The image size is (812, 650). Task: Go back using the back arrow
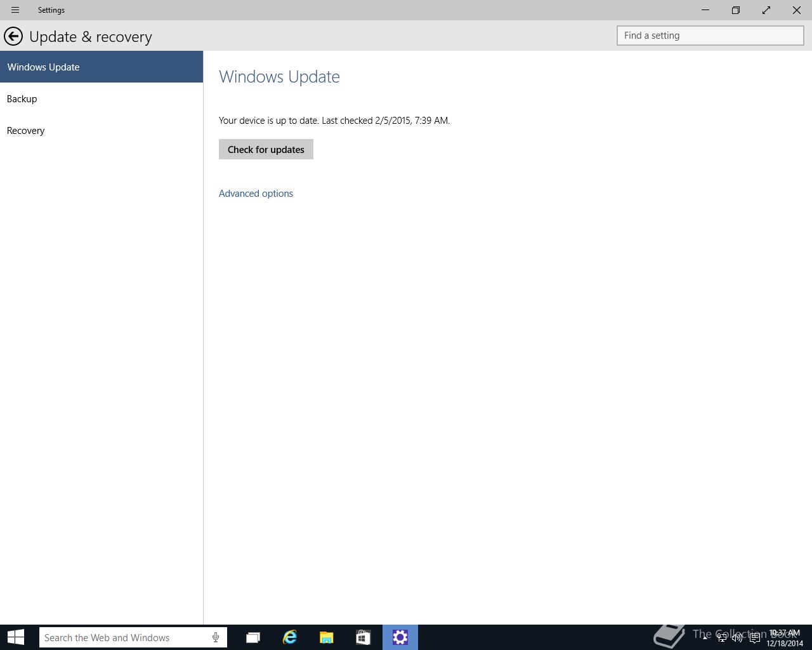click(x=13, y=36)
